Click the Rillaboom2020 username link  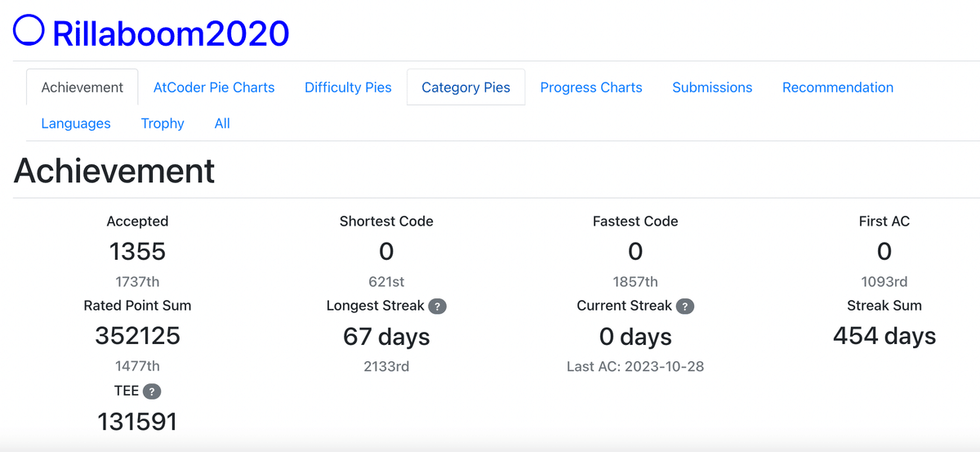(171, 34)
